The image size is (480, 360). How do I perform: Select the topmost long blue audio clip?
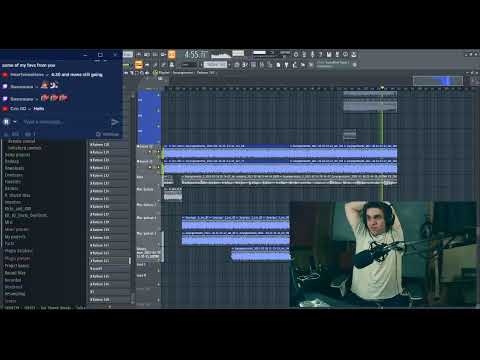tap(280, 151)
